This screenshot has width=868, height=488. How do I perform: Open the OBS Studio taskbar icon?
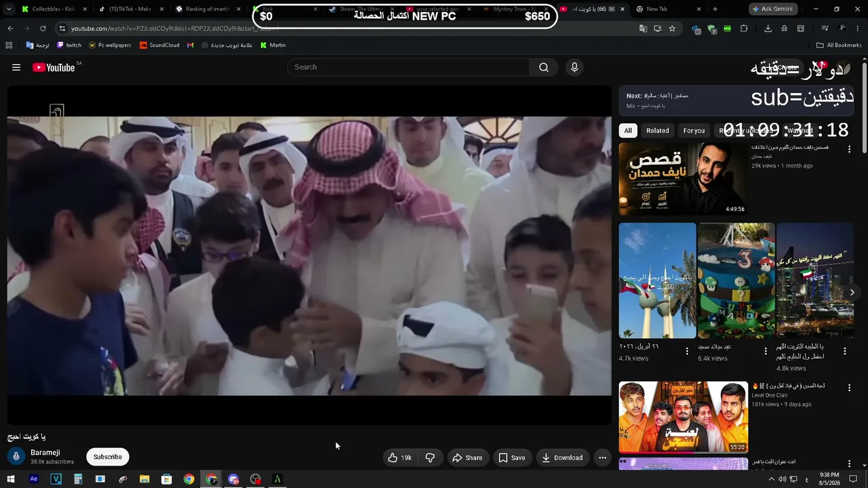(255, 479)
